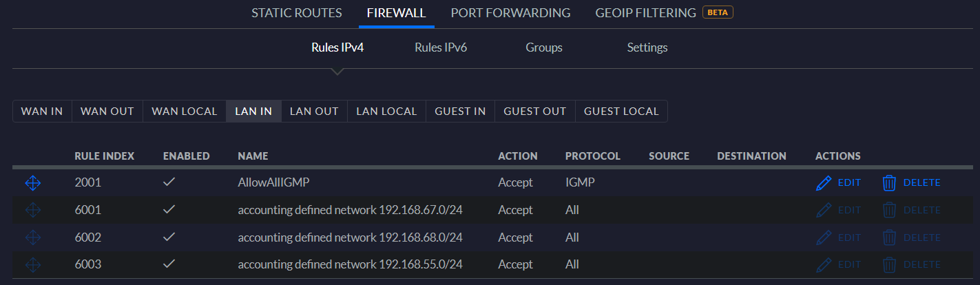Click the pencil icon on rule 6002
This screenshot has width=980, height=285.
tap(824, 237)
